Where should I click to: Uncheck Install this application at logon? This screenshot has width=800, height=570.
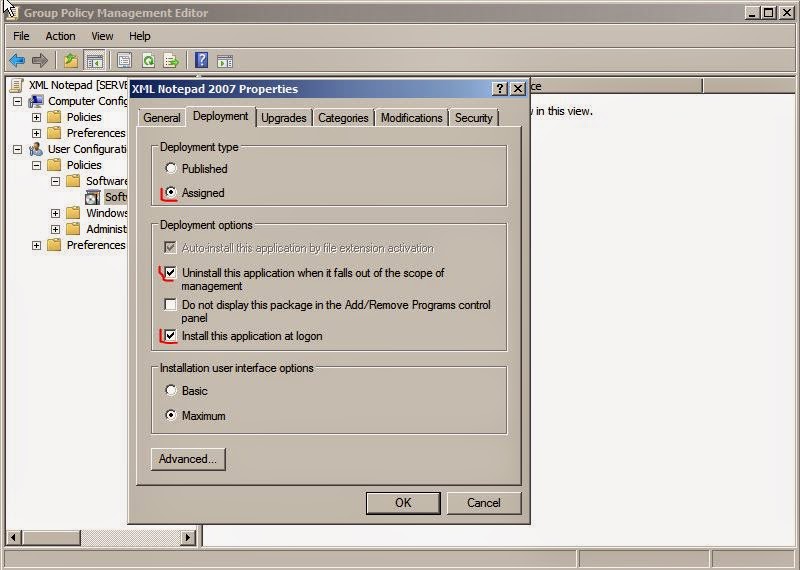[170, 336]
